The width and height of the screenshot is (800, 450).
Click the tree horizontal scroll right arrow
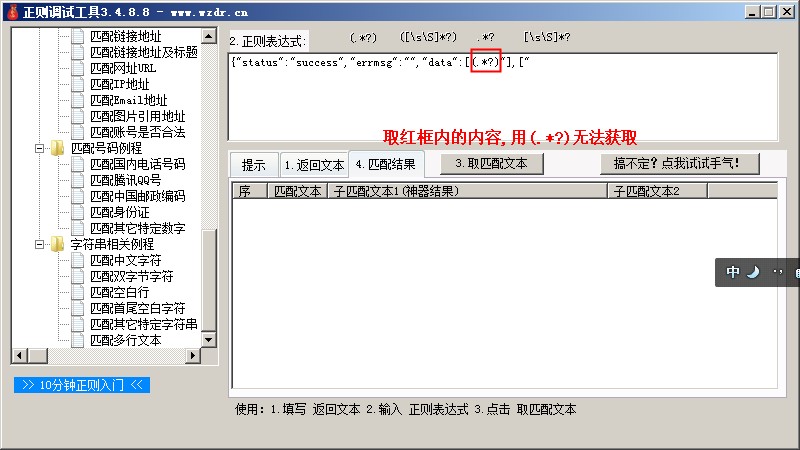(x=192, y=356)
